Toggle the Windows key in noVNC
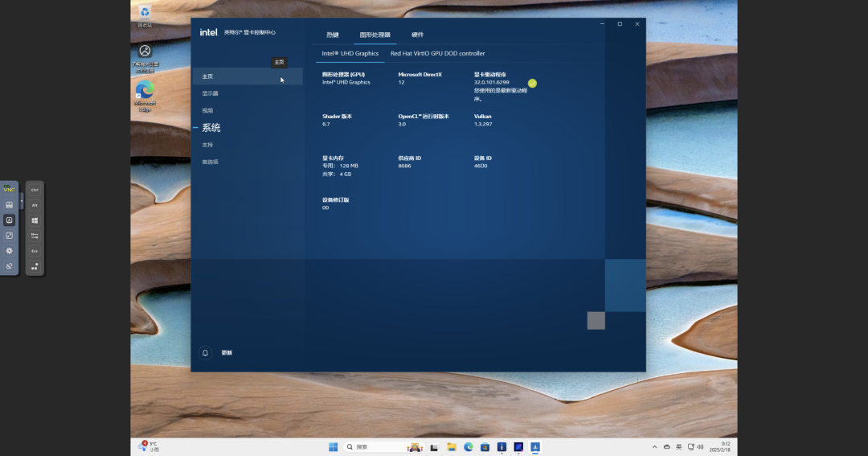Image resolution: width=868 pixels, height=456 pixels. click(35, 220)
